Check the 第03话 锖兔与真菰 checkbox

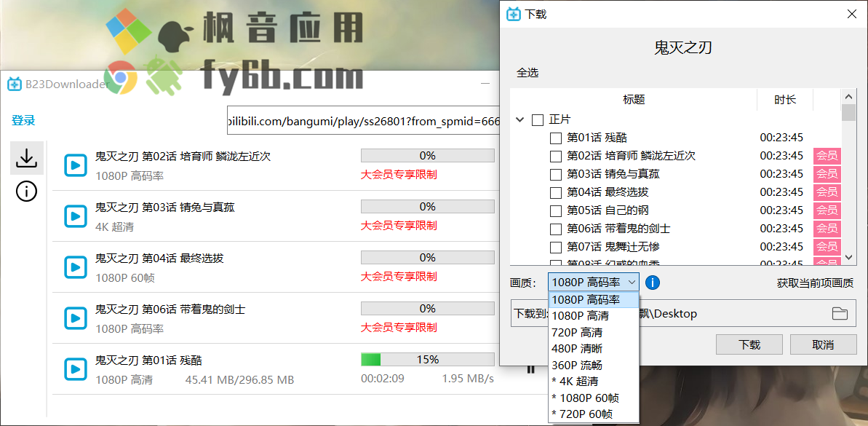point(555,175)
